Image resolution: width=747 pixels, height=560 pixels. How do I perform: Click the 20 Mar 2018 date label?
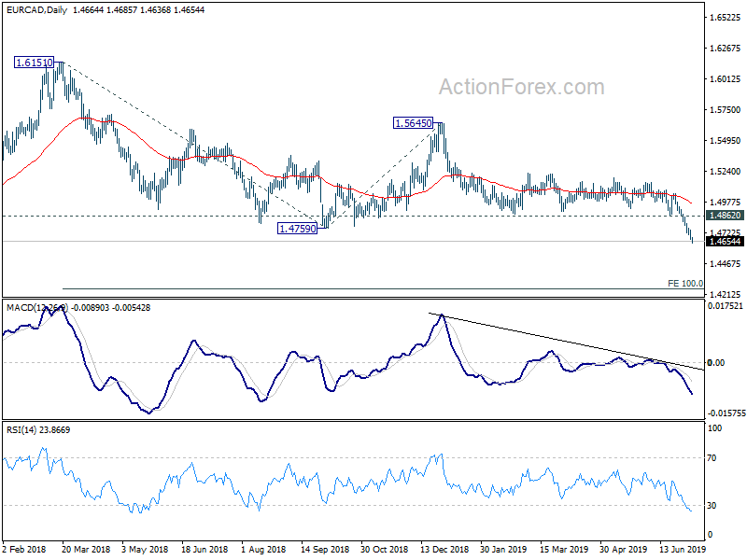point(86,549)
